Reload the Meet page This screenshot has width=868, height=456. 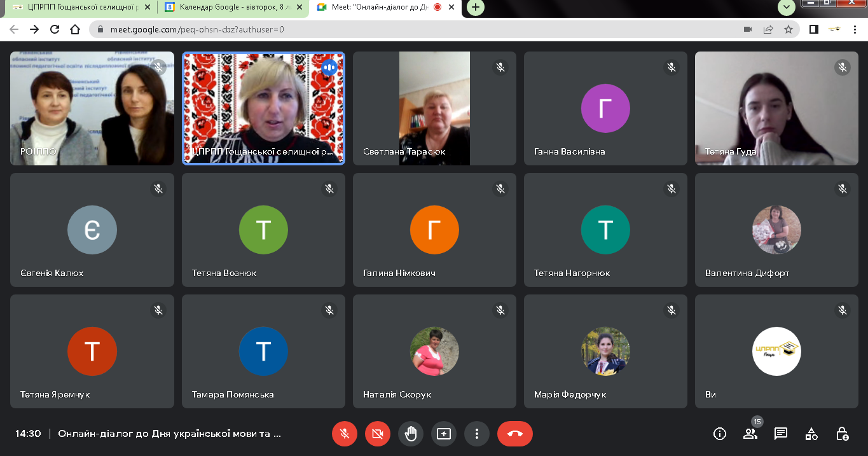[x=55, y=29]
